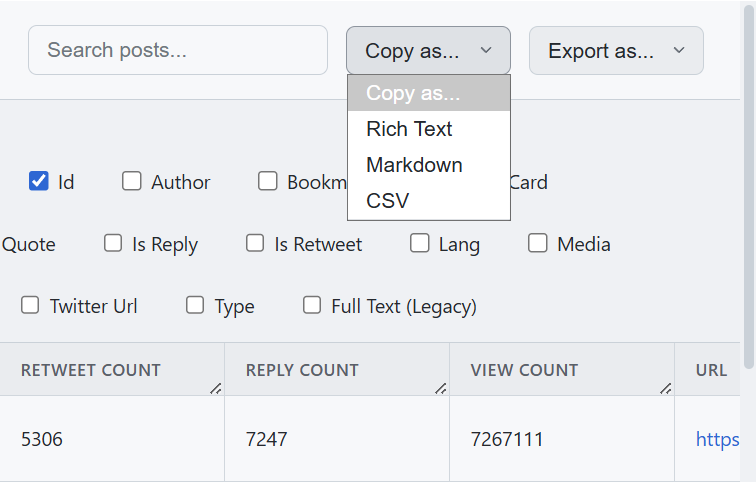Select Rich Text from the copy menu
Viewport: 756px width, 482px height.
409,129
